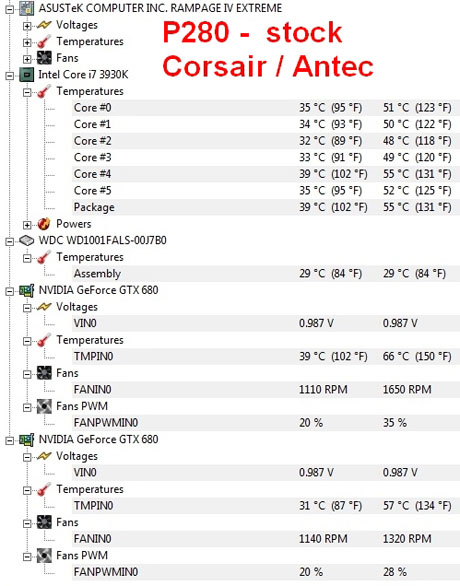Image resolution: width=460 pixels, height=586 pixels.
Task: Collapse the CPU Temperatures branch
Action: [x=27, y=92]
